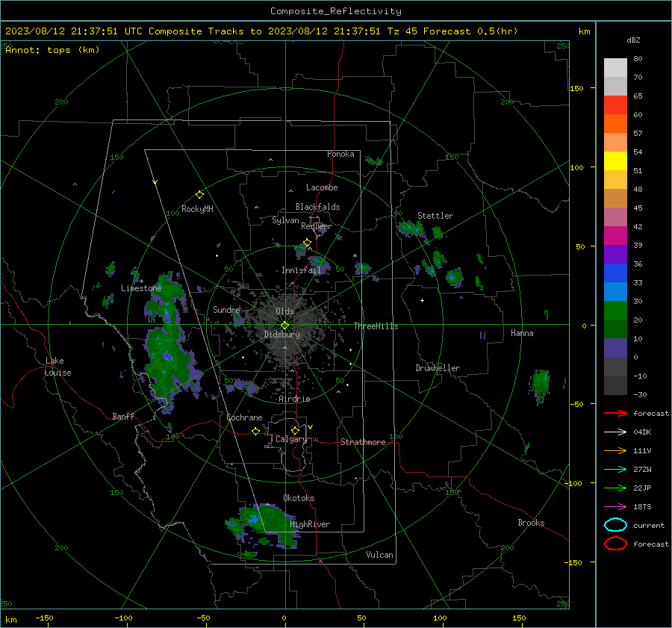This screenshot has width=672, height=628.
Task: Click the red forecast ellipse legend icon
Action: (x=615, y=544)
